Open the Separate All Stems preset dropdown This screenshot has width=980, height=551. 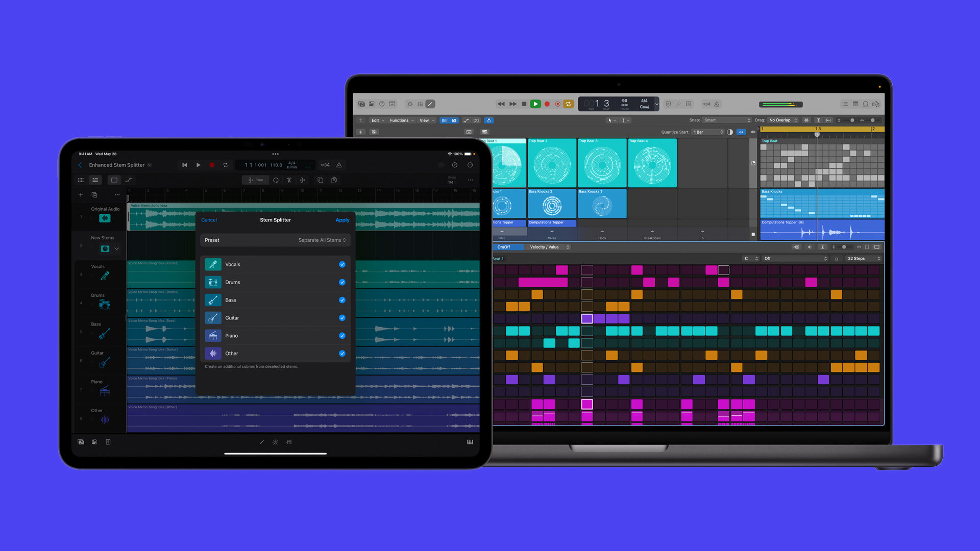pyautogui.click(x=322, y=240)
